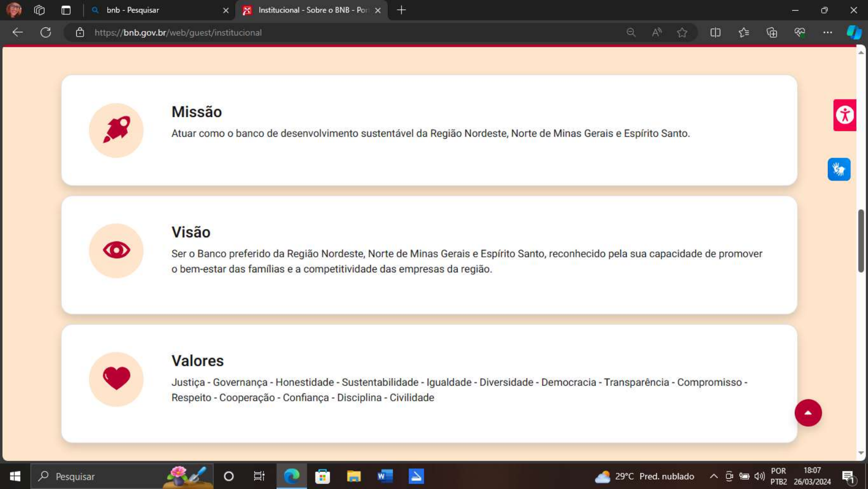Open Word from the taskbar
The image size is (868, 489).
click(385, 476)
